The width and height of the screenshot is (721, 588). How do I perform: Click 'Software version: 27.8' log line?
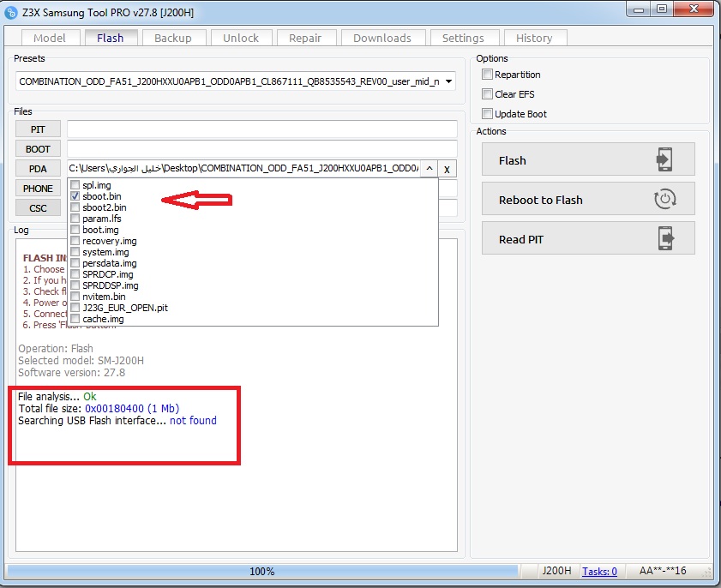click(71, 372)
